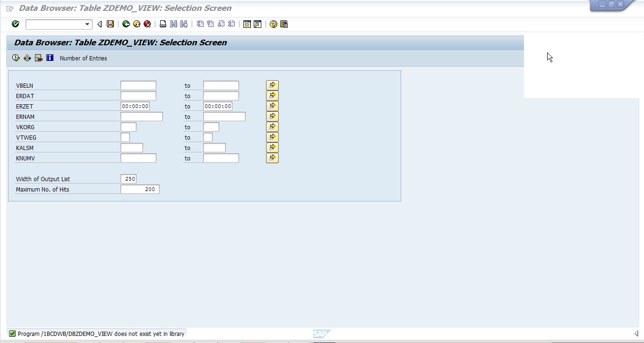Cancel using the red X icon
The width and height of the screenshot is (644, 343).
(146, 24)
